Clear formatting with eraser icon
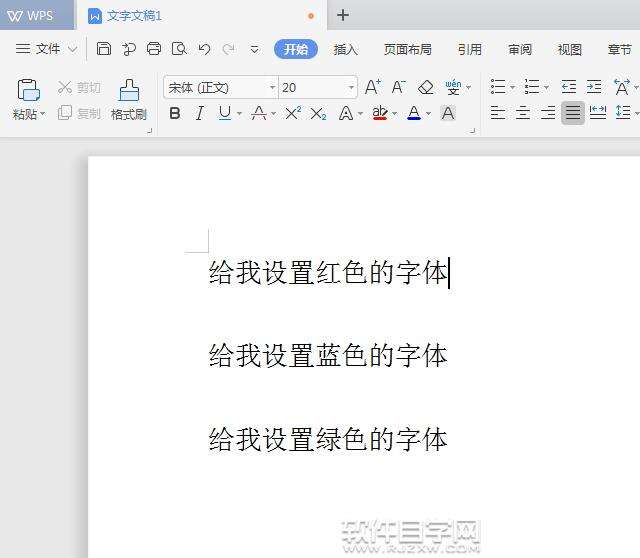This screenshot has width=640, height=558. click(x=426, y=87)
